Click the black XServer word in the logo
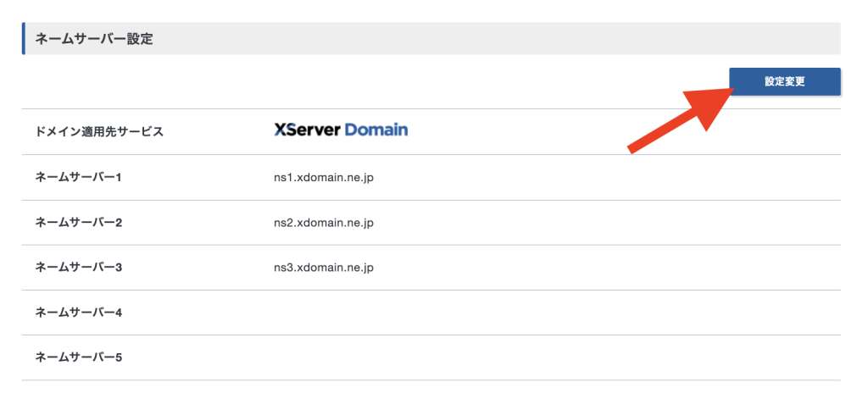Viewport: 868px width, 404px height. 307,130
